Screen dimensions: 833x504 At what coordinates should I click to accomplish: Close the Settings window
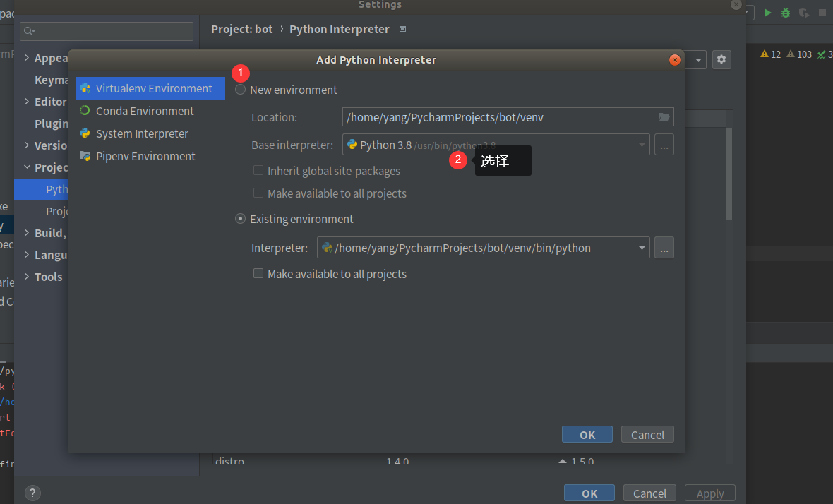(x=736, y=5)
